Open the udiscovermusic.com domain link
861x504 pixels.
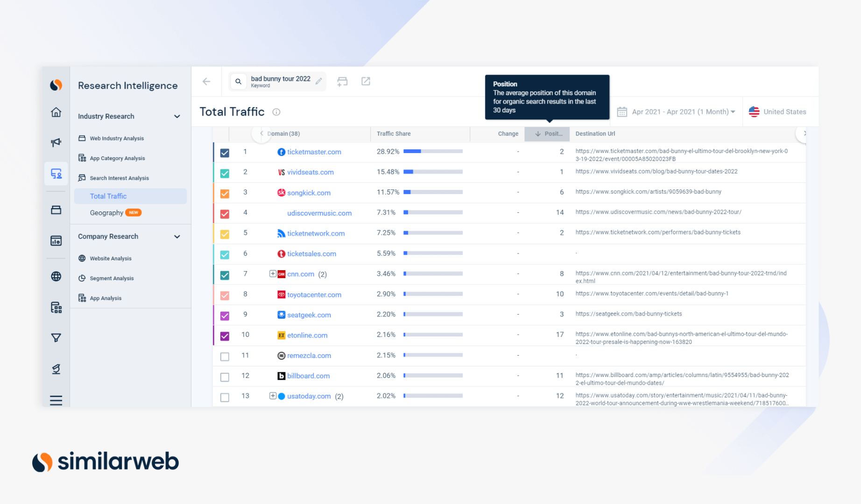click(319, 213)
